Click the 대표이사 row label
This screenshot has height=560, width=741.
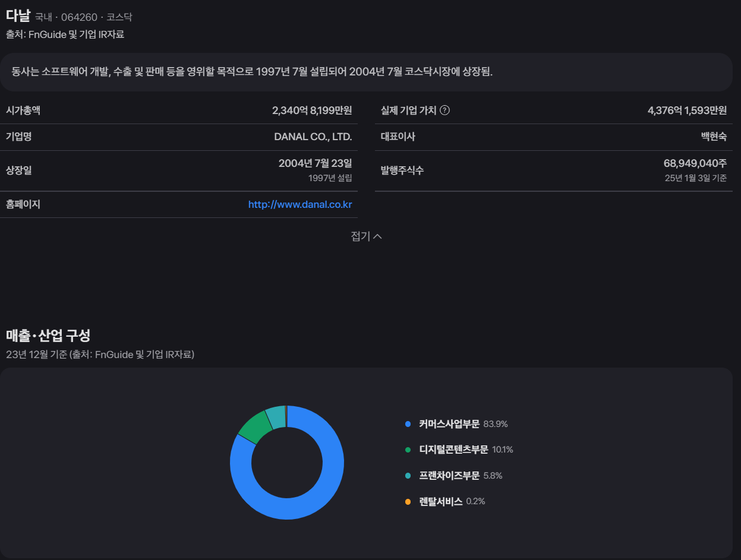point(398,137)
